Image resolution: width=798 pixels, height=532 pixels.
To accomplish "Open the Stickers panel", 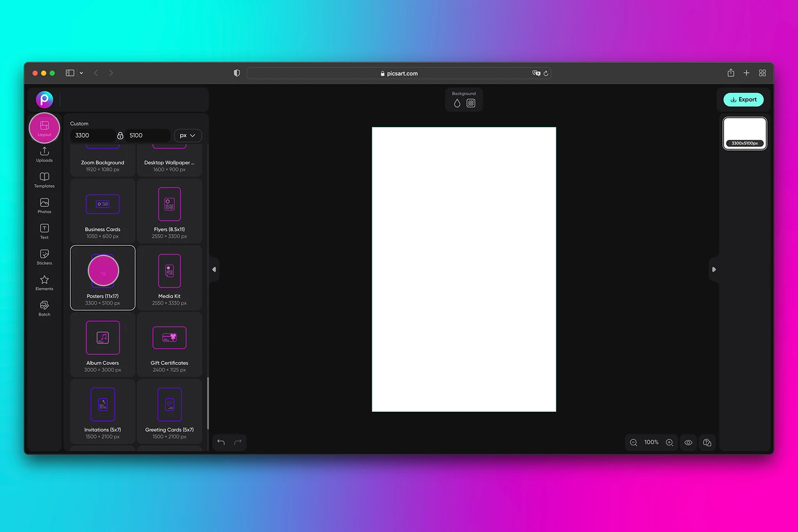I will pos(44,256).
